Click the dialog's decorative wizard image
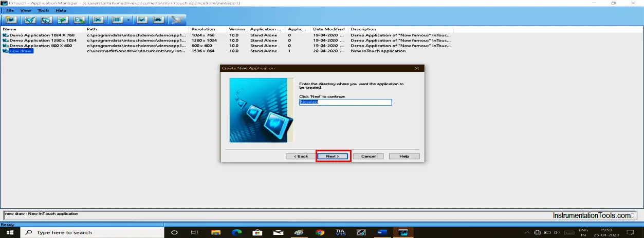Image resolution: width=644 pixels, height=238 pixels. [261, 110]
